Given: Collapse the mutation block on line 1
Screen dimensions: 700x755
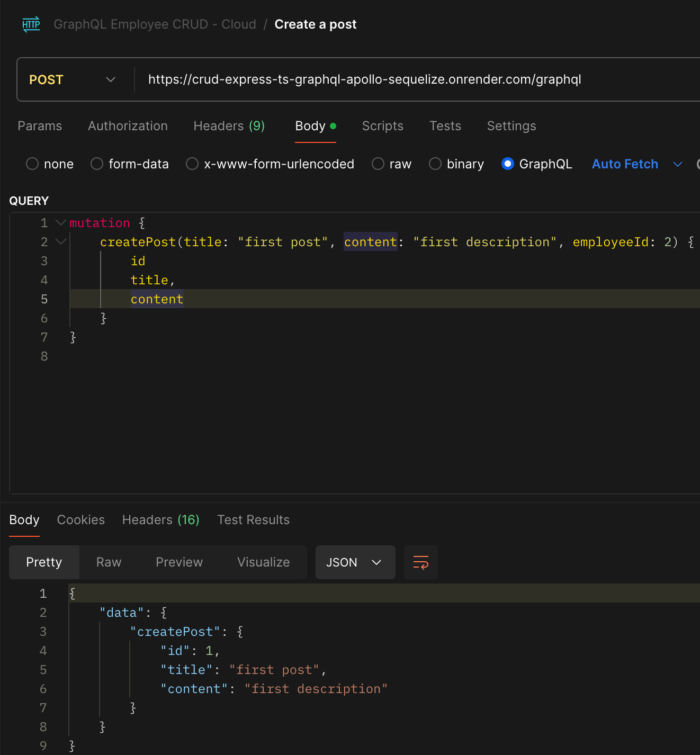Looking at the screenshot, I should [x=61, y=222].
